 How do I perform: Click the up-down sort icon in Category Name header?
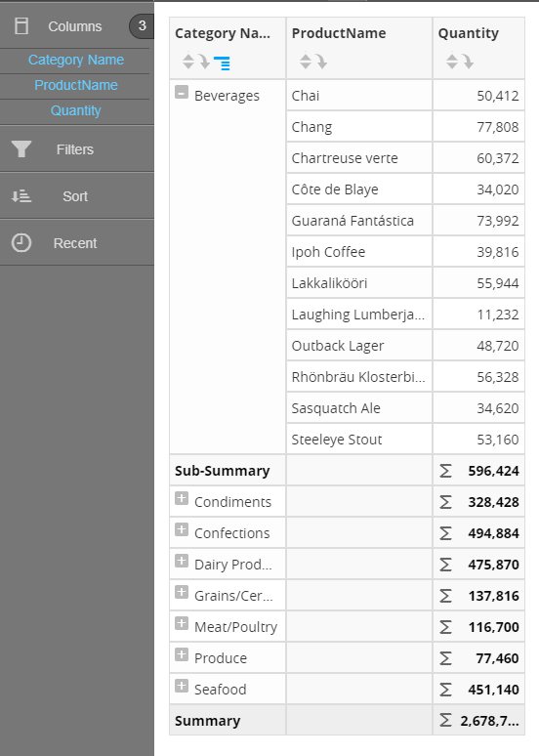coord(188,62)
